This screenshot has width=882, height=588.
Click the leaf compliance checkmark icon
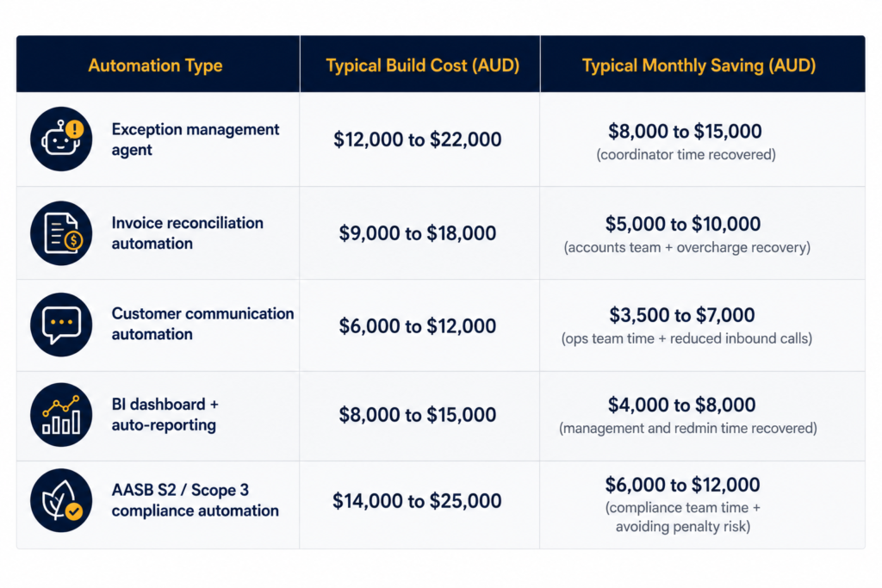click(x=61, y=500)
